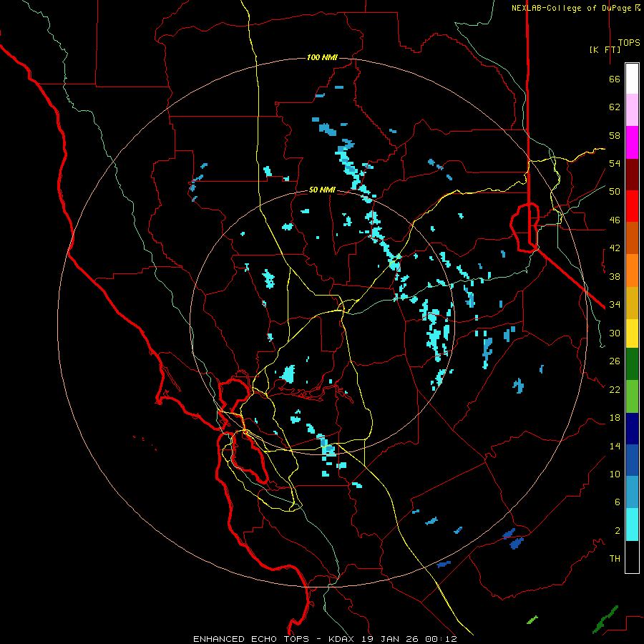Click the legend value 54

tap(615, 163)
